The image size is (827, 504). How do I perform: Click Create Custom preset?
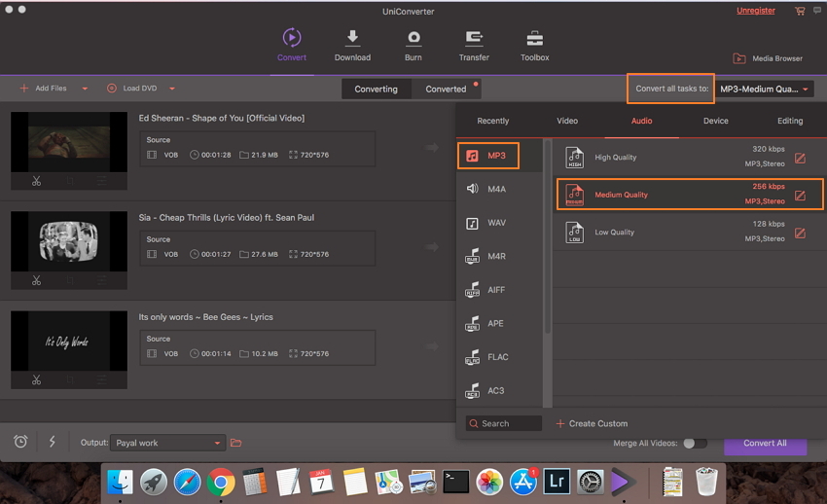[592, 423]
